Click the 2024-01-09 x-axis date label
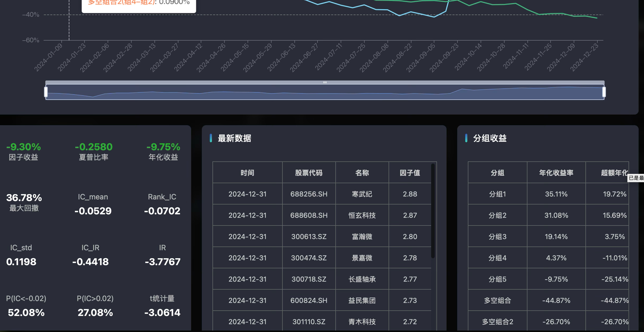This screenshot has width=644, height=332. [48, 57]
